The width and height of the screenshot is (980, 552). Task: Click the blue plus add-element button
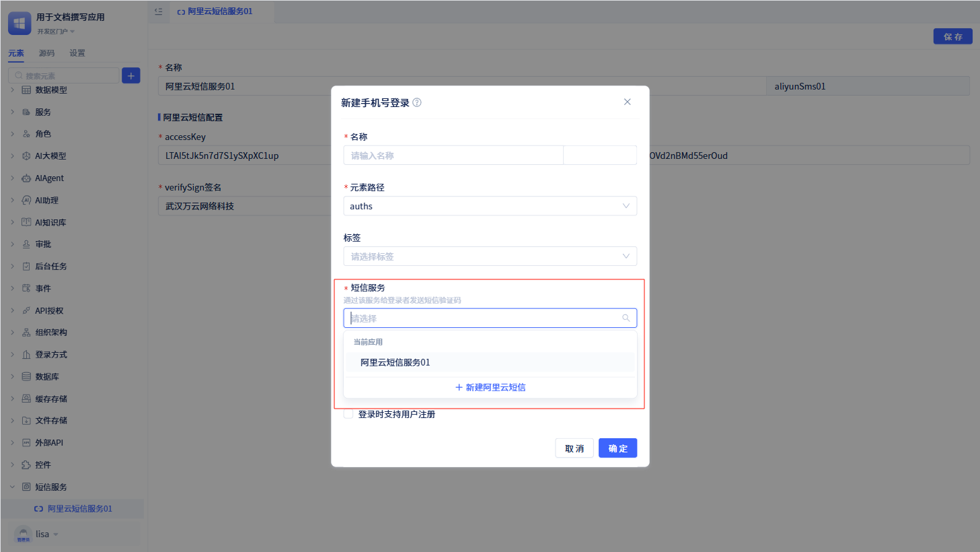[131, 75]
